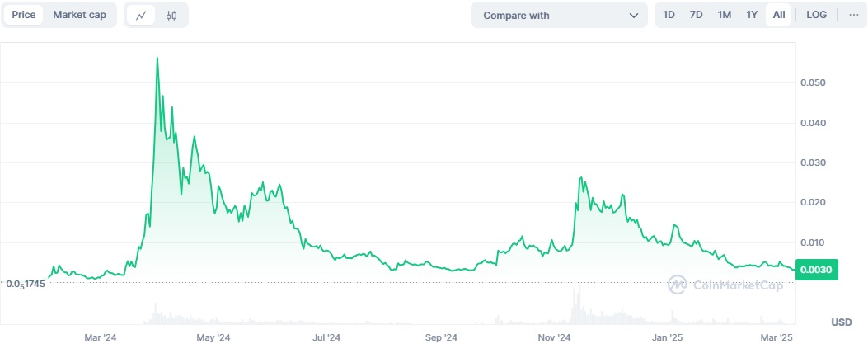
Task: Set time range to 7D
Action: click(696, 15)
